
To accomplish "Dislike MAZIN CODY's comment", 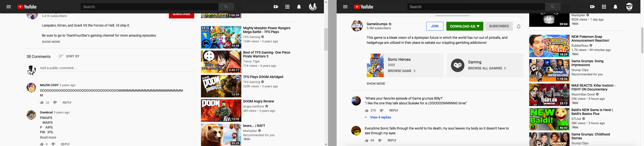I will point(55,102).
